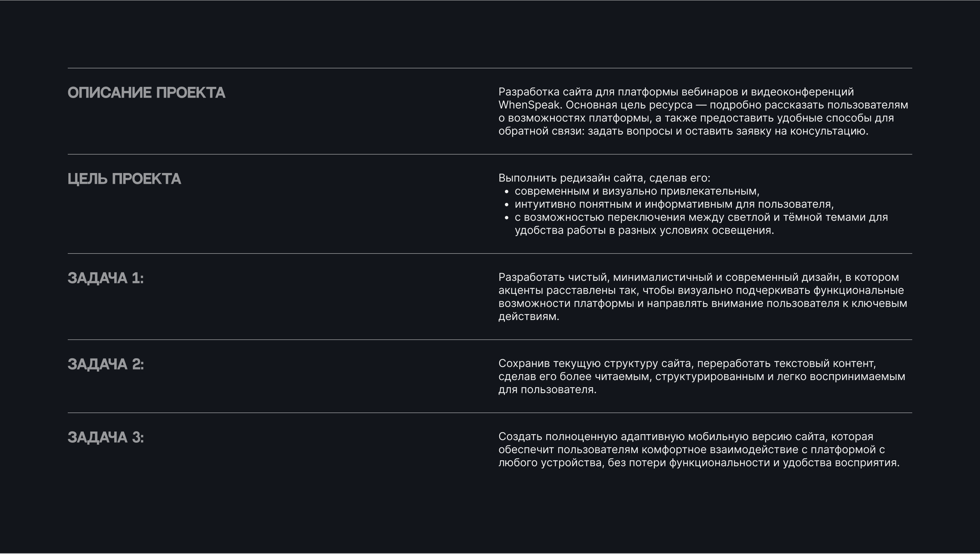Click the "ЗАДАЧА 3:" heading
Screen dimensions: 980x554
tap(106, 438)
